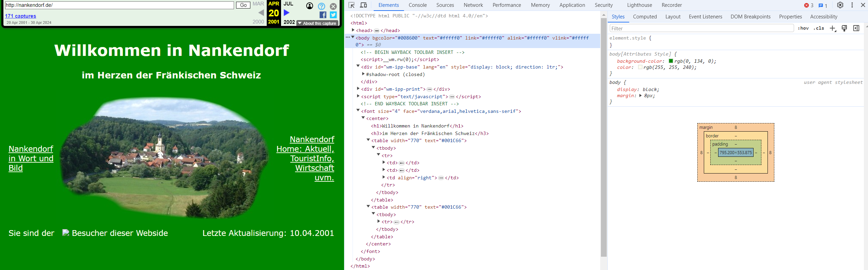Close the Wayback toolbar
This screenshot has width=868, height=270.
click(x=333, y=6)
